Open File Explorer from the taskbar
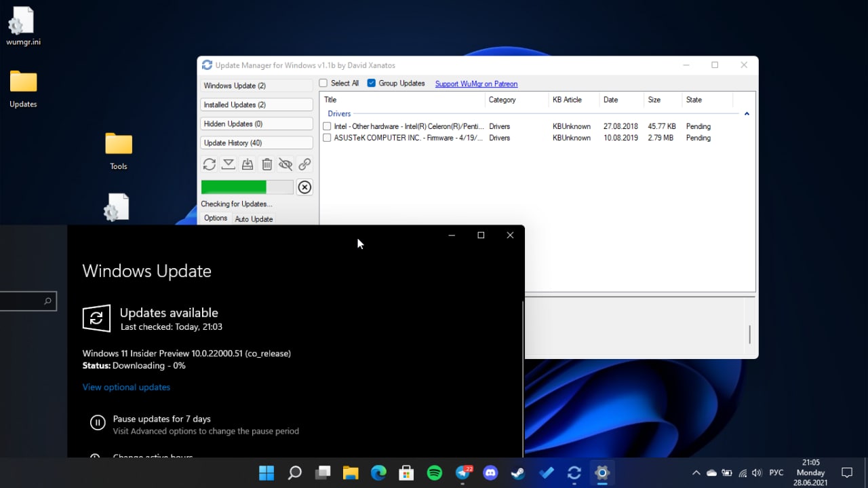Image resolution: width=868 pixels, height=488 pixels. [351, 473]
